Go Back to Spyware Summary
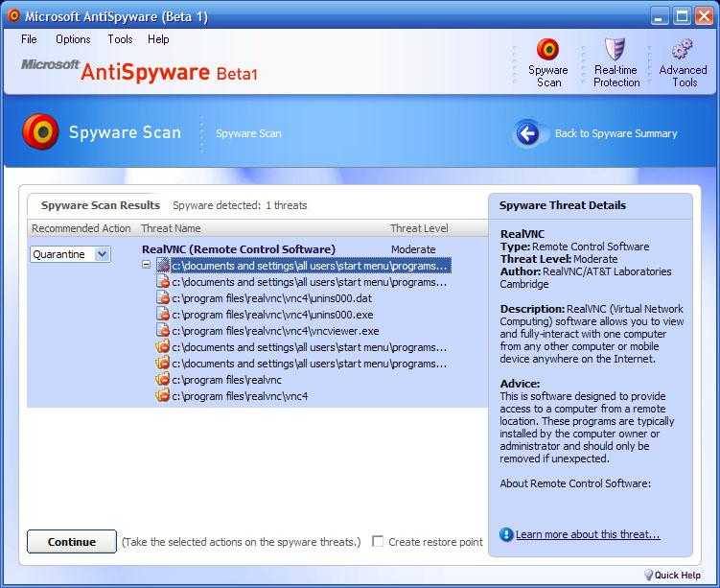 click(x=615, y=133)
